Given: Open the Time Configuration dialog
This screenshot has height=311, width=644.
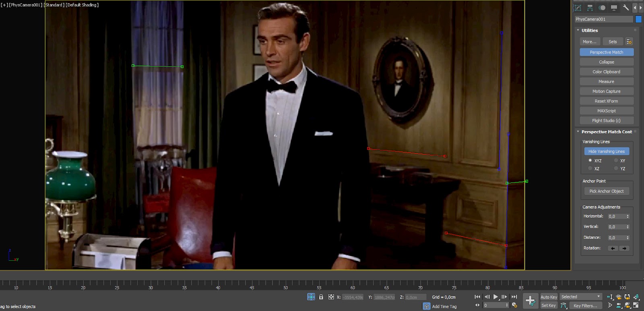Looking at the screenshot, I should pos(514,305).
